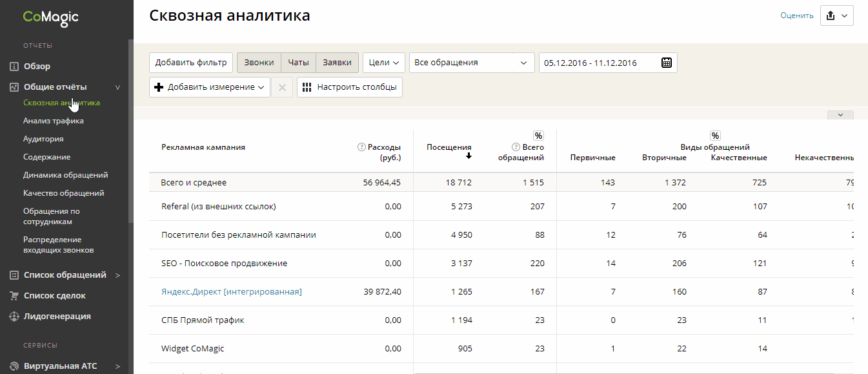Click help icon beside Всего обращений column

515,147
